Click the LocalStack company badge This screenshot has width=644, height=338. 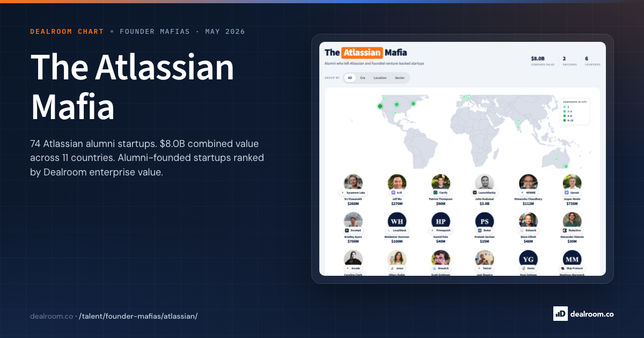397,230
